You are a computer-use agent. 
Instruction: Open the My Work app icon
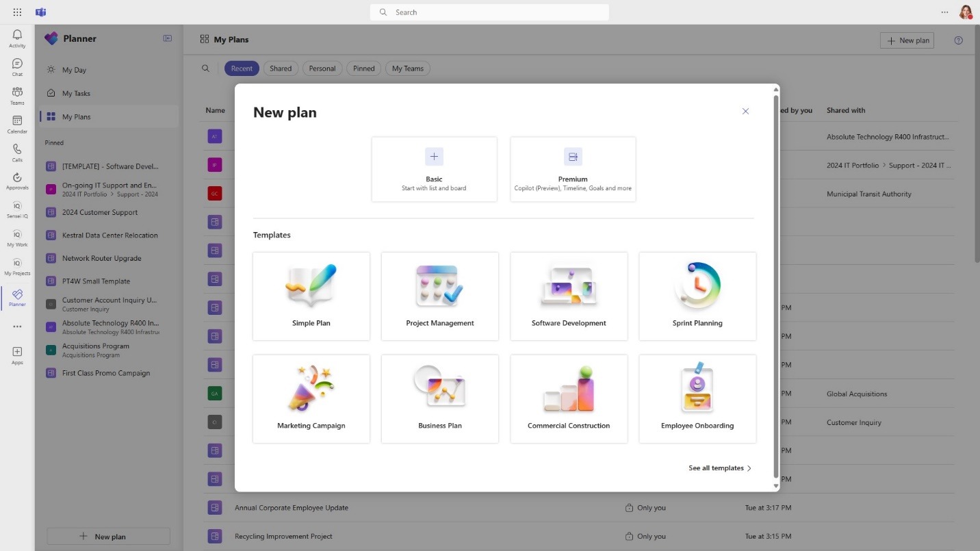17,238
